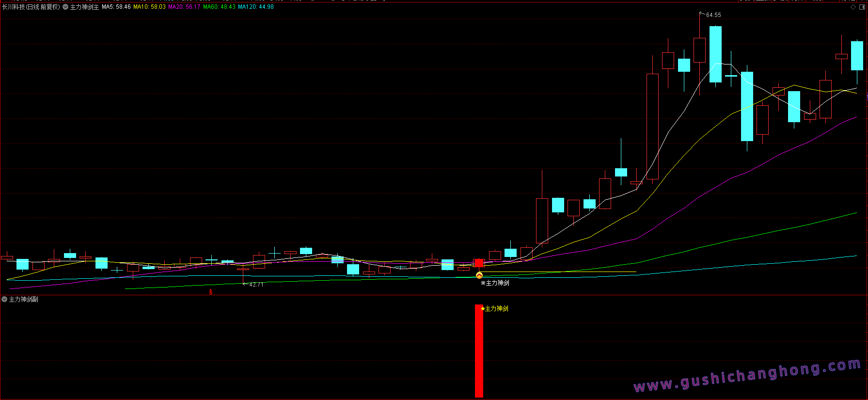Click the ※主力神剑 signal label on chart
The height and width of the screenshot is (400, 868).
495,283
